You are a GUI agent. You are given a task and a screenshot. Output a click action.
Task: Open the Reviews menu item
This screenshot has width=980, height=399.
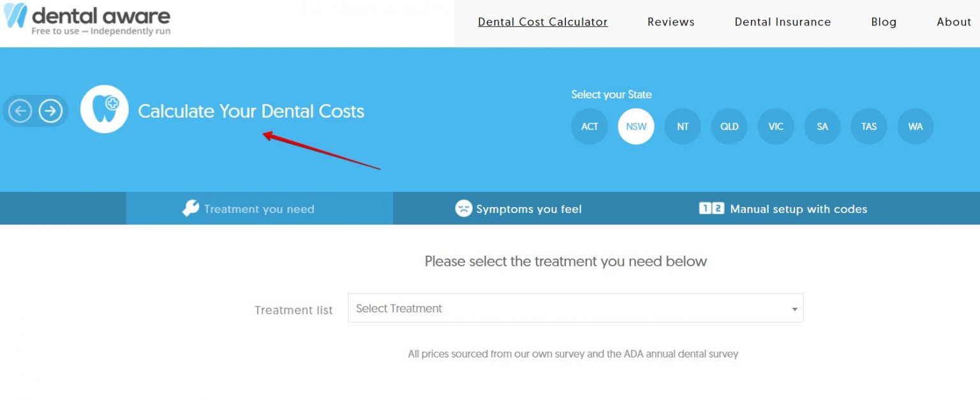pos(671,22)
